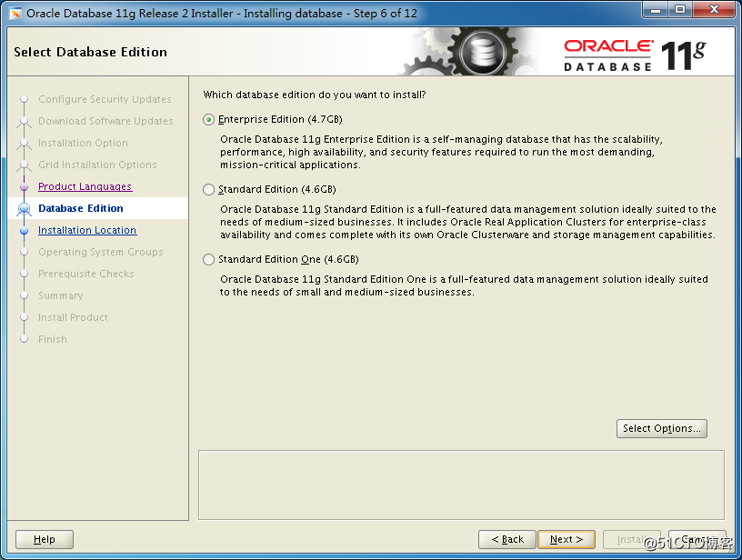Image resolution: width=742 pixels, height=560 pixels.
Task: Maximize the installer window
Action: pyautogui.click(x=680, y=10)
